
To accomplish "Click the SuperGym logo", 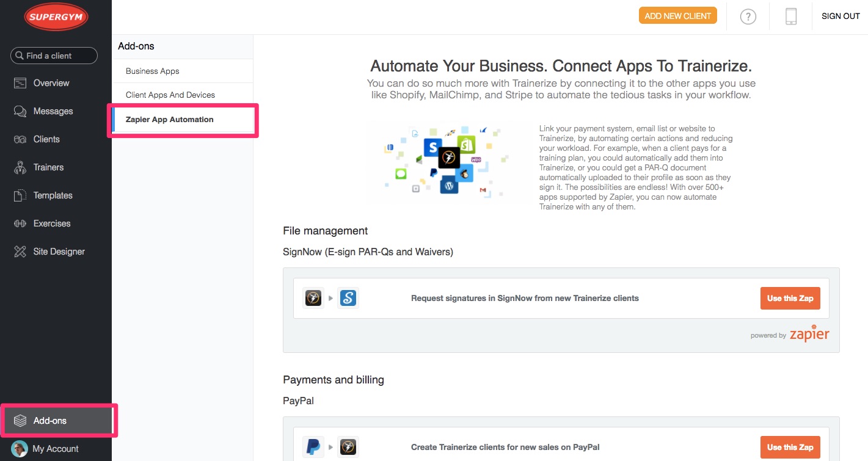I will click(x=56, y=17).
